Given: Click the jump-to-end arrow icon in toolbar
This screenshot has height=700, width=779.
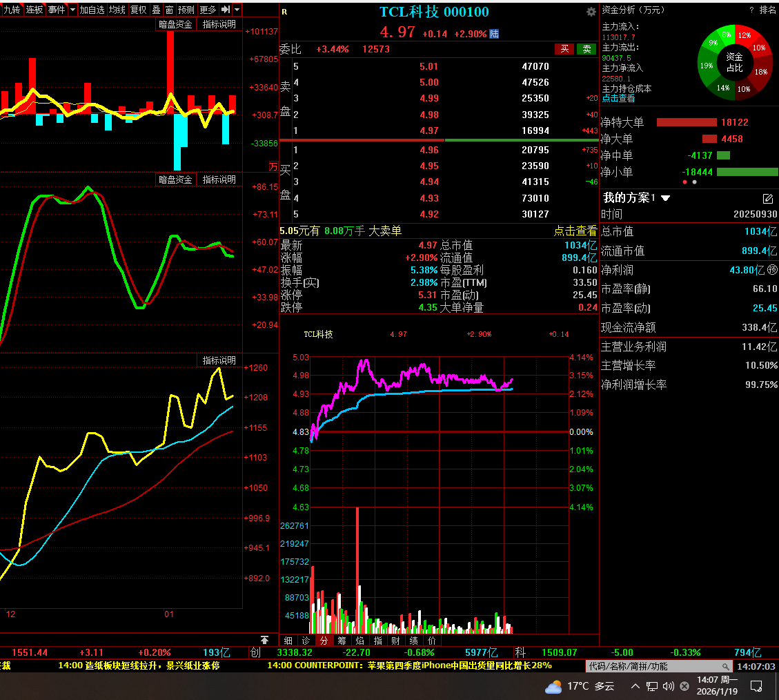Looking at the screenshot, I should pos(226,10).
